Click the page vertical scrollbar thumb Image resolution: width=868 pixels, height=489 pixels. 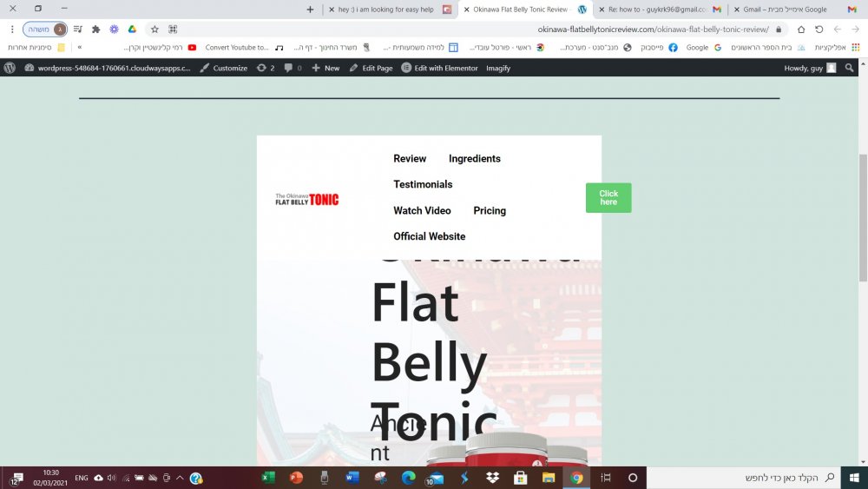(863, 217)
